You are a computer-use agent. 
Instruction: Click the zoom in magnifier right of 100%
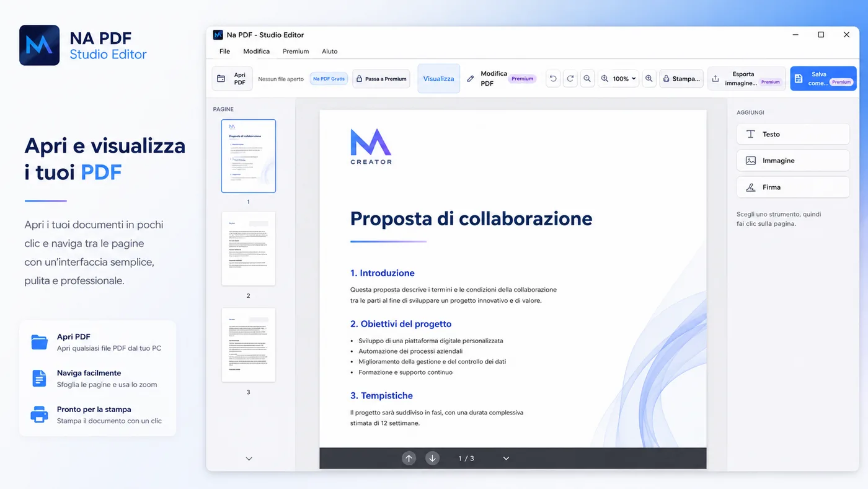[649, 79]
